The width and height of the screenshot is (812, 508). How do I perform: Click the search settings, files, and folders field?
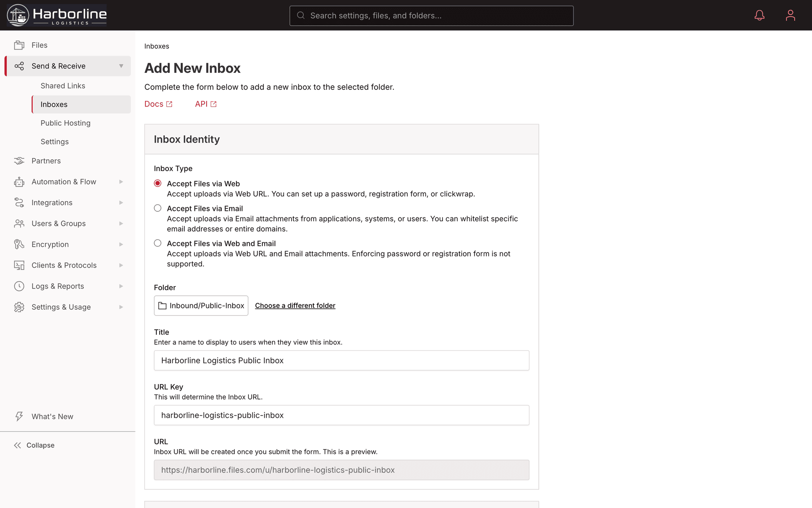[x=432, y=15]
